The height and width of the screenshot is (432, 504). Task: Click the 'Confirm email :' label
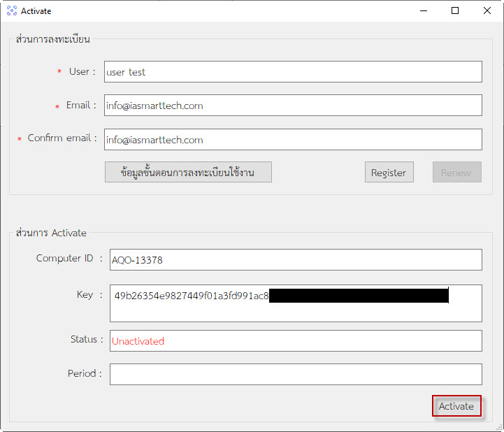click(62, 138)
